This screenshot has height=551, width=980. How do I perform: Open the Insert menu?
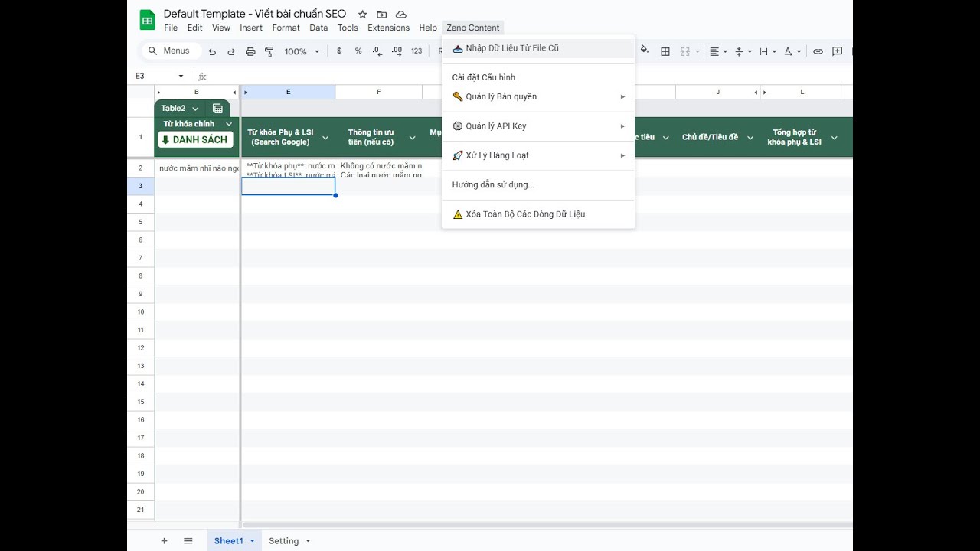point(251,28)
